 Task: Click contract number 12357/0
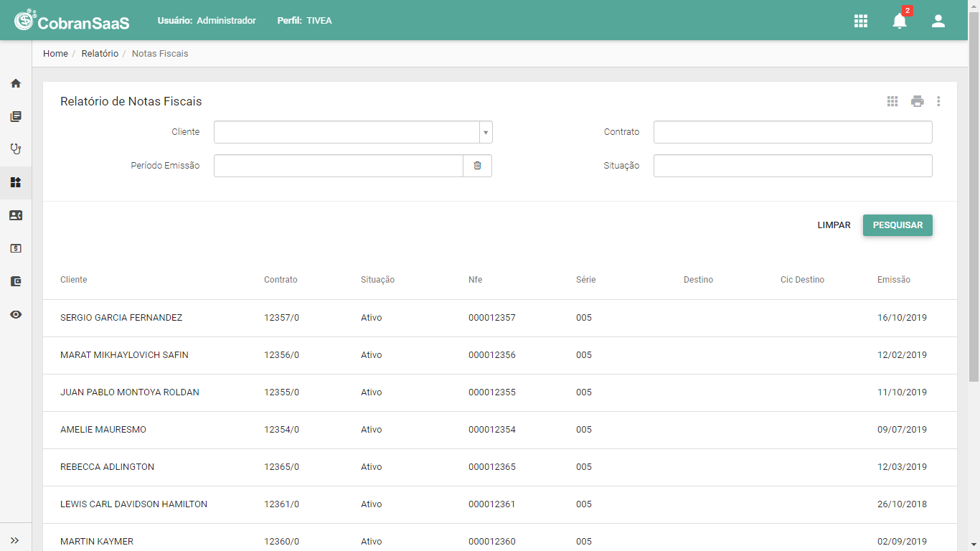click(x=281, y=318)
